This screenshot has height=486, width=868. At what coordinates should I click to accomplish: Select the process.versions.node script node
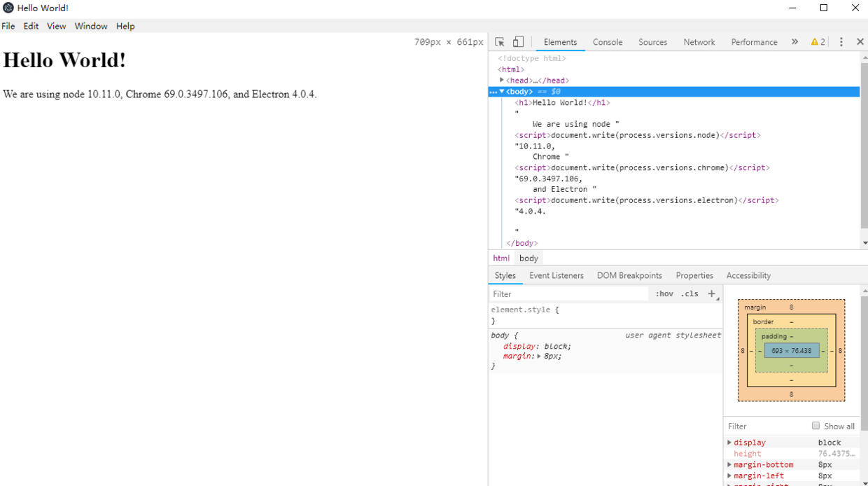[x=638, y=135]
